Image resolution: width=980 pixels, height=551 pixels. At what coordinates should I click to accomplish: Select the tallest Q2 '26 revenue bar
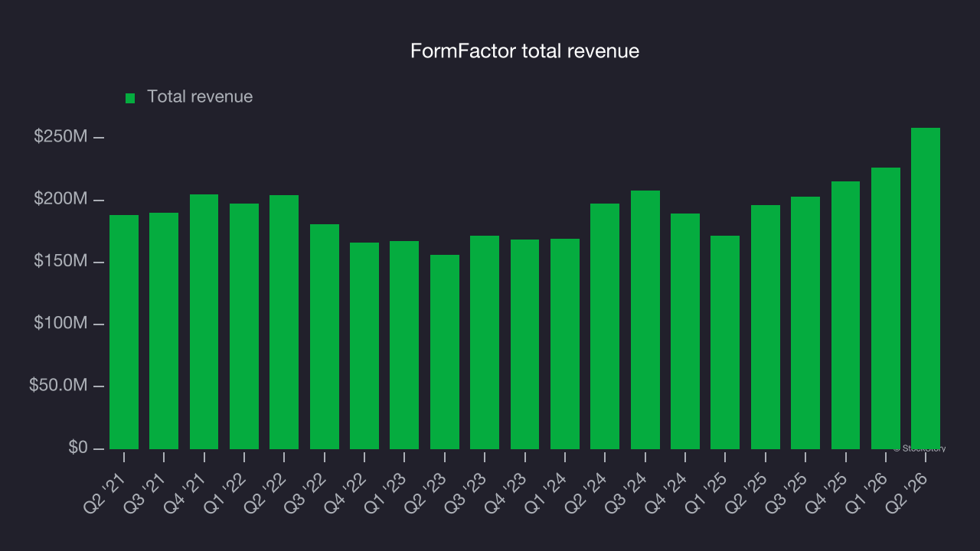(926, 289)
